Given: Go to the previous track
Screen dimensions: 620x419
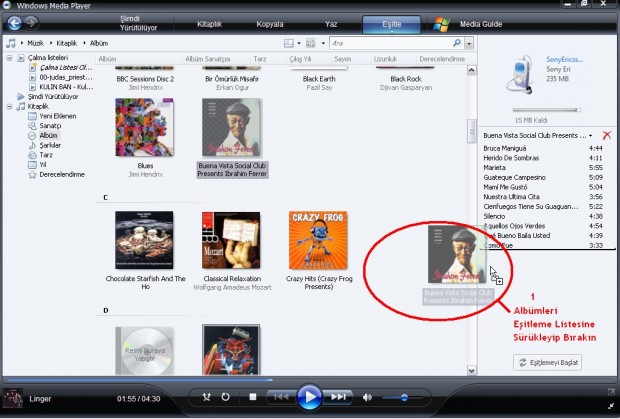Looking at the screenshot, I should pos(281,397).
